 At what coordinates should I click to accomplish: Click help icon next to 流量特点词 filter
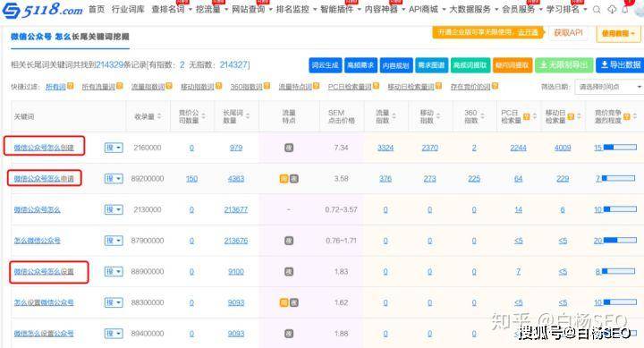(x=317, y=86)
